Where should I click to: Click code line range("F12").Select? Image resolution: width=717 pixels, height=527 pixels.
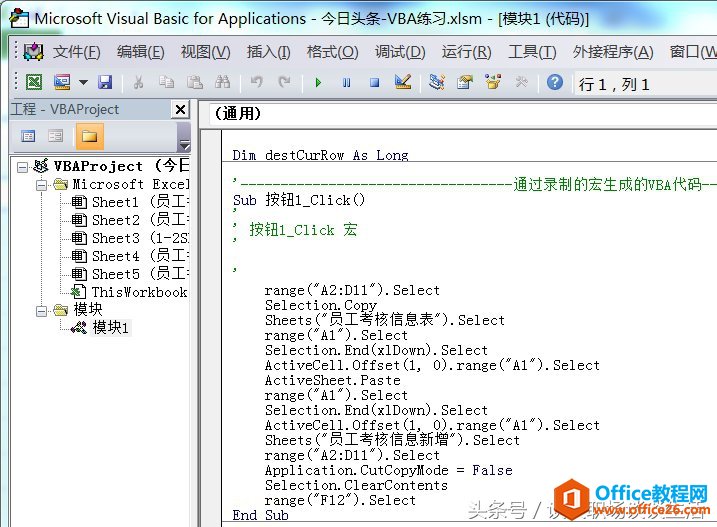(x=340, y=500)
